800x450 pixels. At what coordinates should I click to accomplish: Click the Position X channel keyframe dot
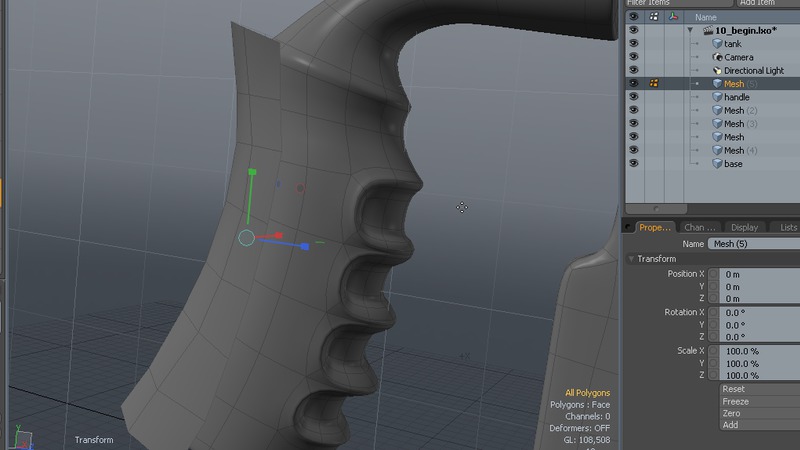[x=713, y=274]
